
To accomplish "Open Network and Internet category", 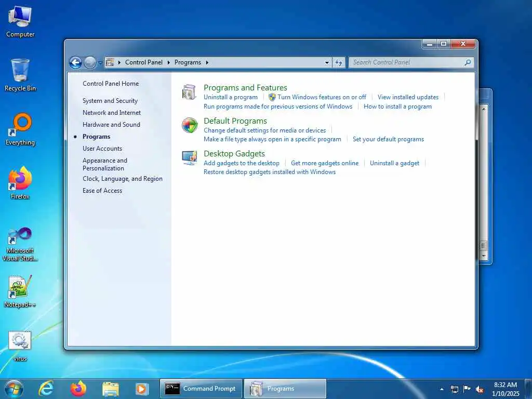I will pyautogui.click(x=112, y=113).
